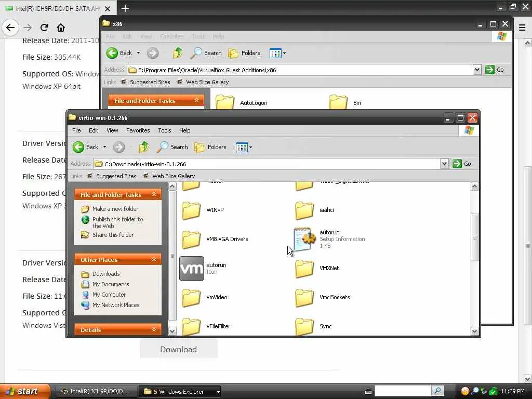Go up one folder in x86 window
The width and height of the screenshot is (532, 399).
point(178,53)
